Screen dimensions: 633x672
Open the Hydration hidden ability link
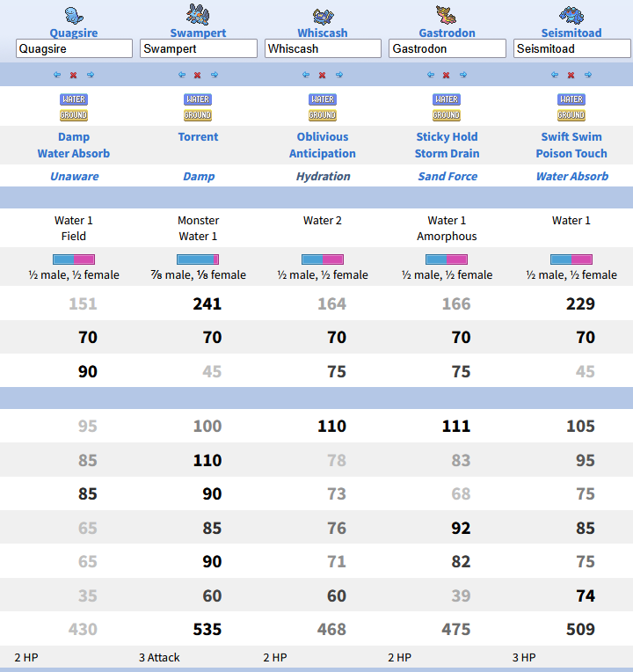point(324,177)
